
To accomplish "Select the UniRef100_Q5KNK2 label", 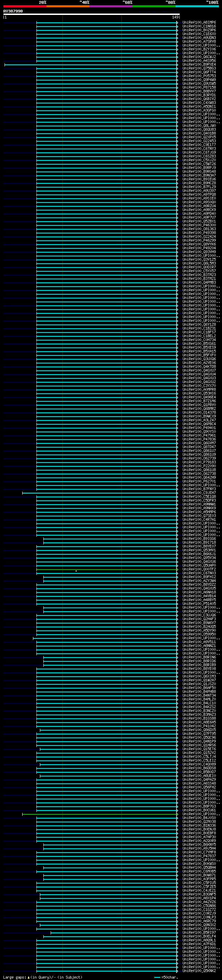I will 199,971.
